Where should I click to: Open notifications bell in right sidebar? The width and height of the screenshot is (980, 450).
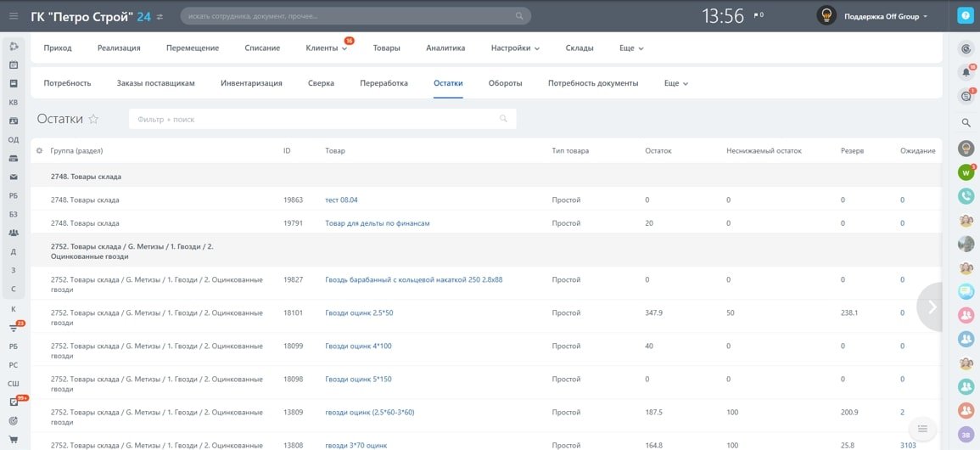pyautogui.click(x=966, y=73)
